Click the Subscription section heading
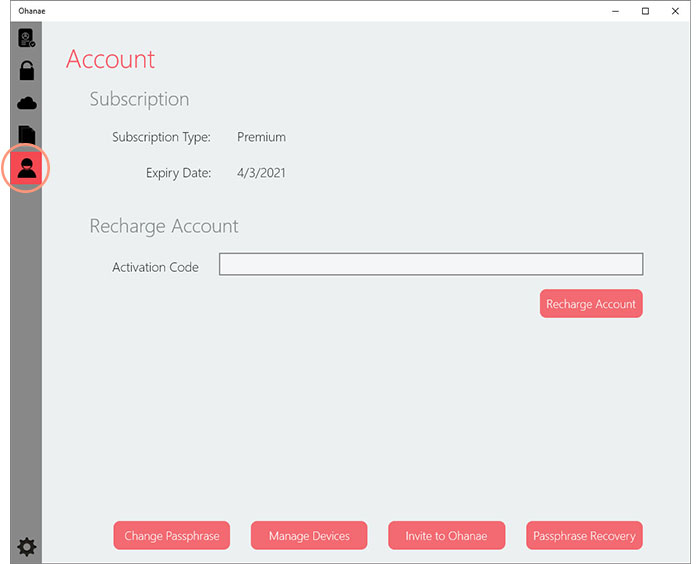This screenshot has height=564, width=700. click(x=139, y=100)
